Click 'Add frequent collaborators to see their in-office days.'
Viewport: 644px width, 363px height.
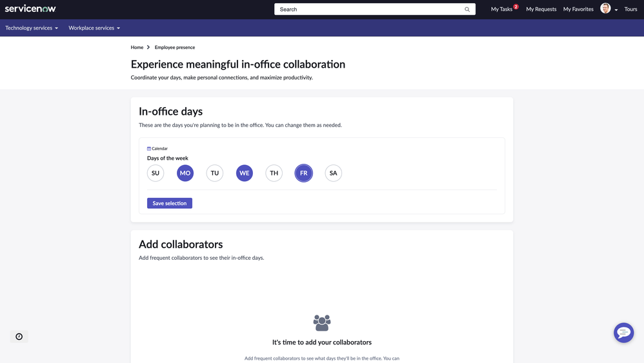pyautogui.click(x=201, y=258)
